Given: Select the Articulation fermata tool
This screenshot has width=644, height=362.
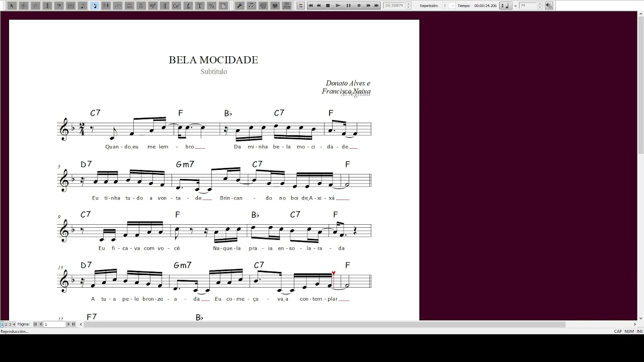Looking at the screenshot, I should coord(141,6).
